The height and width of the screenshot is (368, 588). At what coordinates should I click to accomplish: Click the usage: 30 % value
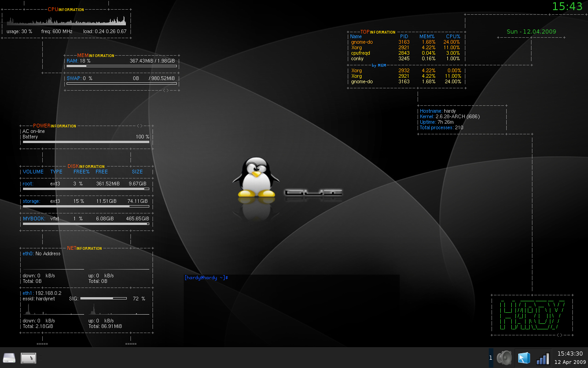click(19, 32)
